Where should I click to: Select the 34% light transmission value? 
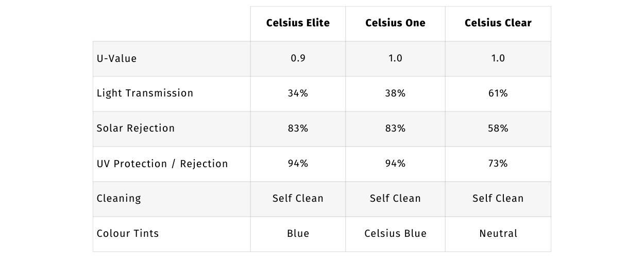[x=298, y=93]
